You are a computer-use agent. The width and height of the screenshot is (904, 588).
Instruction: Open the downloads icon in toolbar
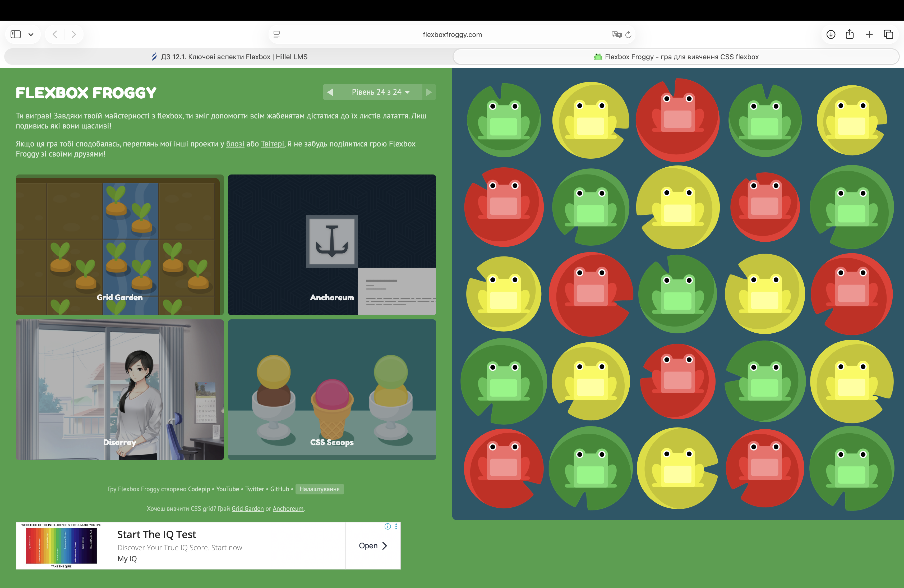point(831,35)
